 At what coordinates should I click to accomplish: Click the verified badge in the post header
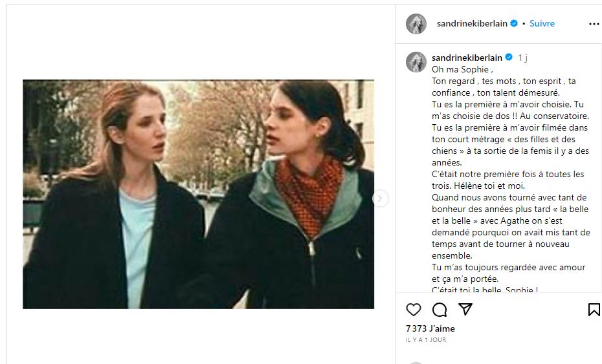point(514,23)
